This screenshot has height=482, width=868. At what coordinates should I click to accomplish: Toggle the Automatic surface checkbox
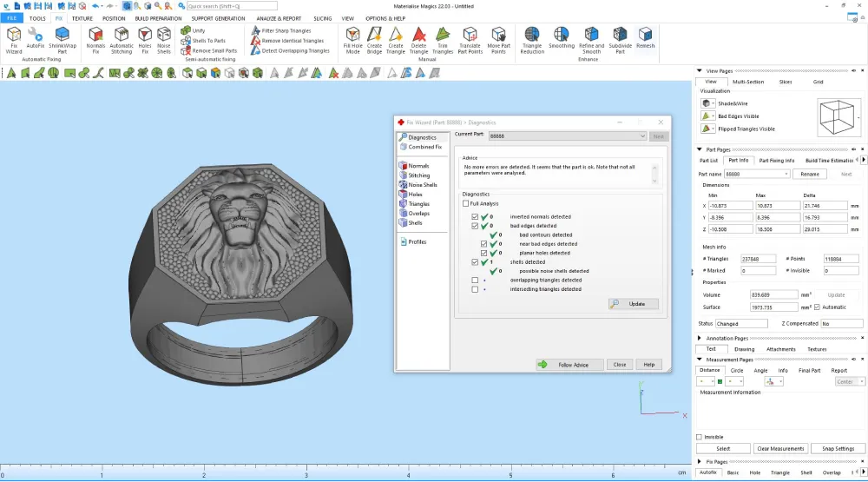coord(817,307)
